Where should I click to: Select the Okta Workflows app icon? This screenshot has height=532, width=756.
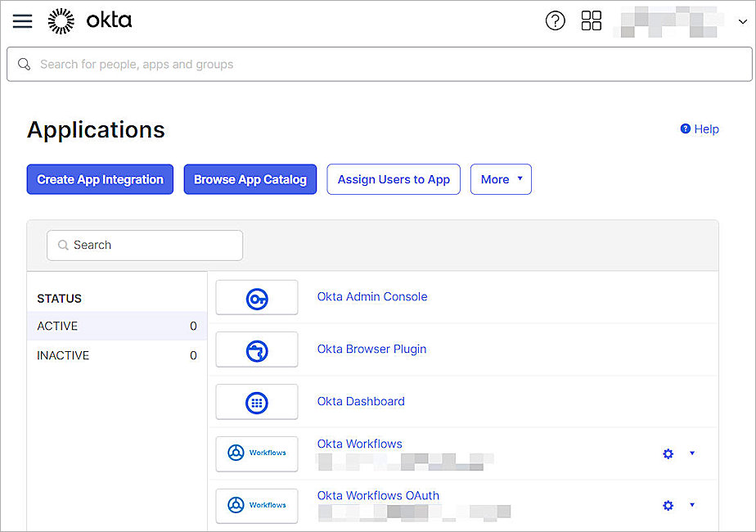[x=256, y=453]
